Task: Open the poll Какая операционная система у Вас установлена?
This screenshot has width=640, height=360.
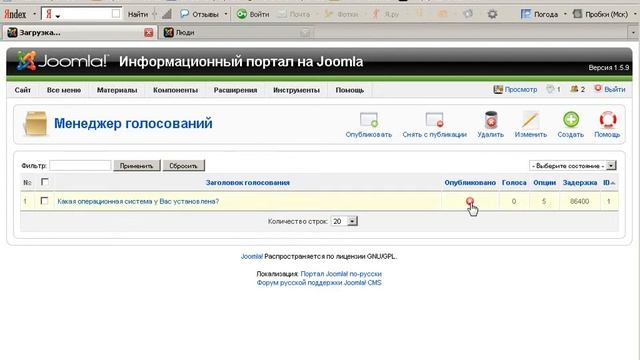Action: coord(138,201)
